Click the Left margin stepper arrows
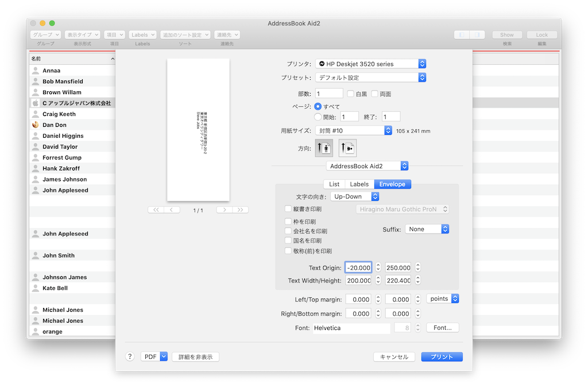 pos(378,299)
